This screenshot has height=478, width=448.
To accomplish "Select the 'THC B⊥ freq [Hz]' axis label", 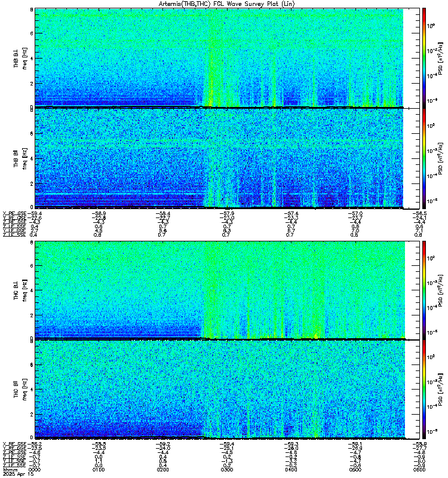I will pyautogui.click(x=20, y=290).
